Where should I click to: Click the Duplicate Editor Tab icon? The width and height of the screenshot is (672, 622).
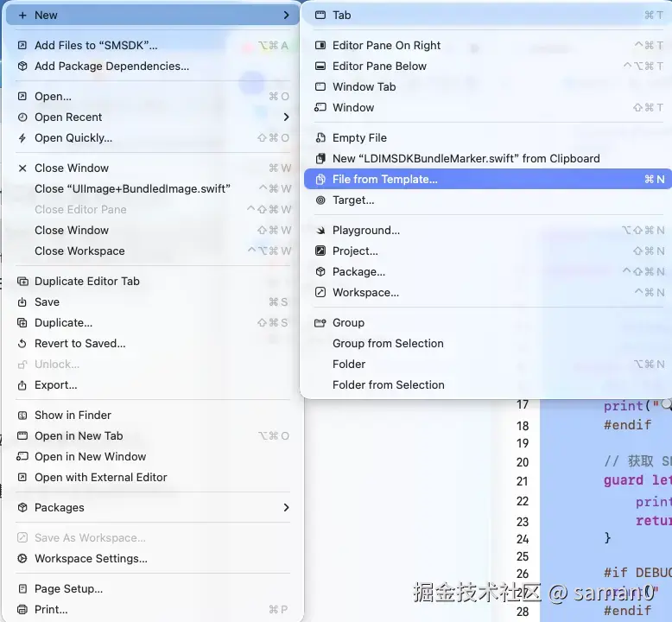(x=22, y=282)
